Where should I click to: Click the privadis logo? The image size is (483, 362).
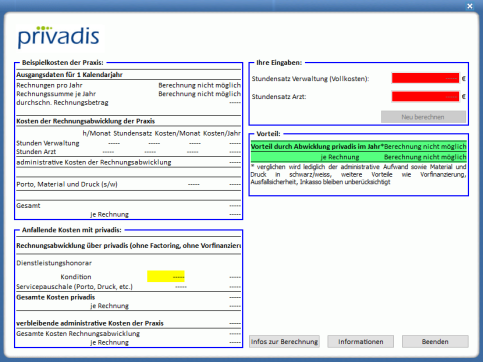(59, 37)
